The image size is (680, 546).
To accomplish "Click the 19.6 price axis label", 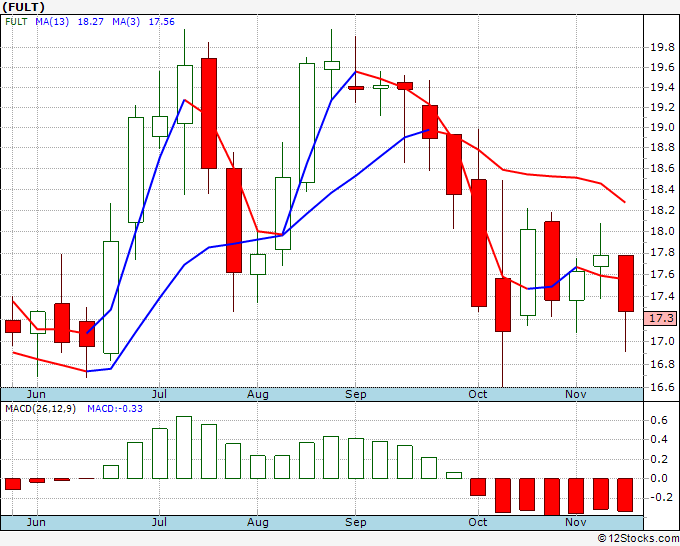I will (662, 67).
